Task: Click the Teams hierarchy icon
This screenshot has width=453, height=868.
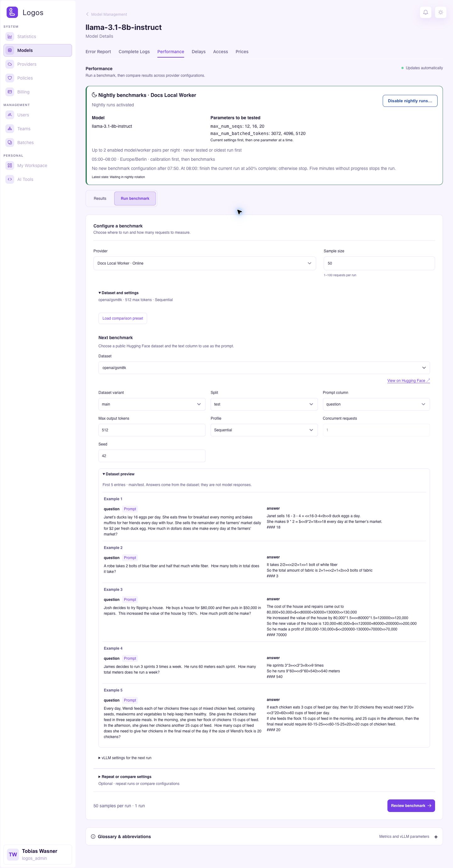Action: click(x=10, y=129)
